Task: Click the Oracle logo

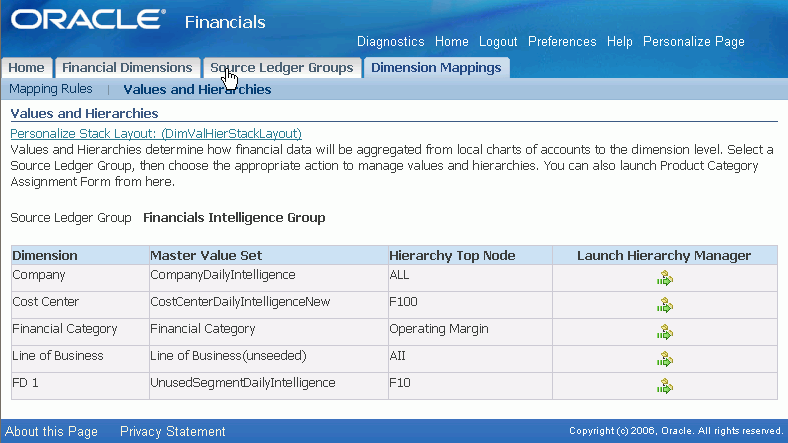Action: pos(88,20)
